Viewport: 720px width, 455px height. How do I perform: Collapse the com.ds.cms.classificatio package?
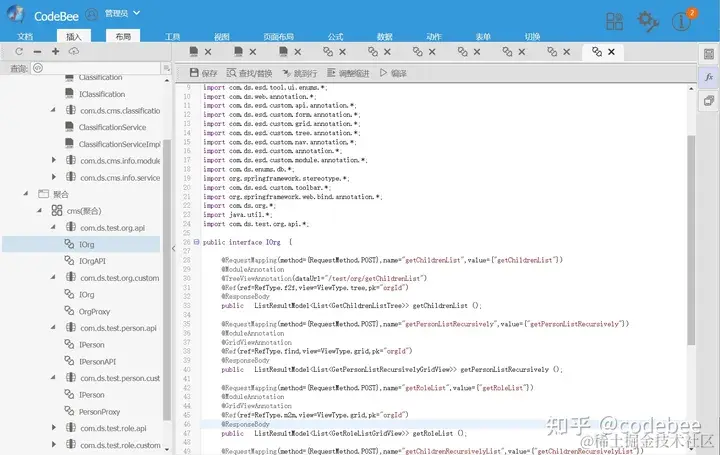point(53,110)
